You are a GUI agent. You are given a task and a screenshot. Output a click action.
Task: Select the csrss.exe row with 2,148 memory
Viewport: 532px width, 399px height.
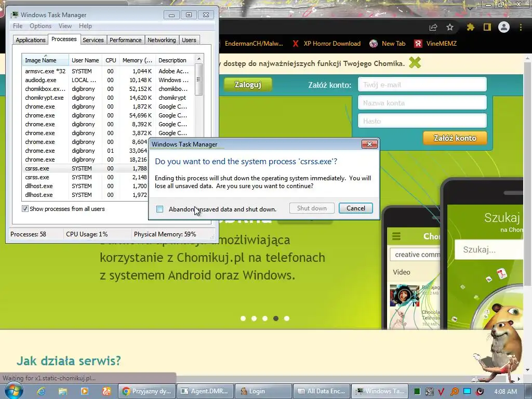tap(86, 177)
